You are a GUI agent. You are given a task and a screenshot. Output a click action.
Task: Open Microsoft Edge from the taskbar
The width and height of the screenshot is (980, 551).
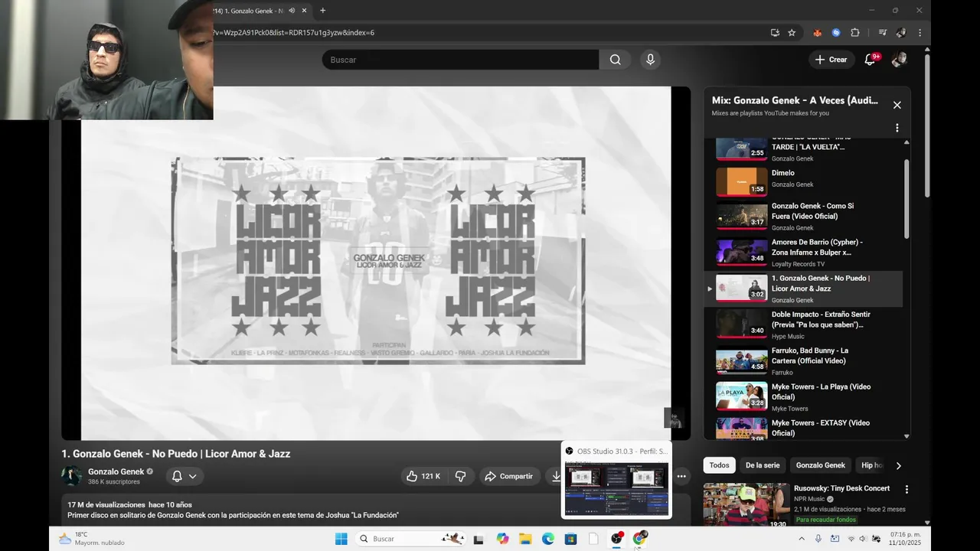548,539
